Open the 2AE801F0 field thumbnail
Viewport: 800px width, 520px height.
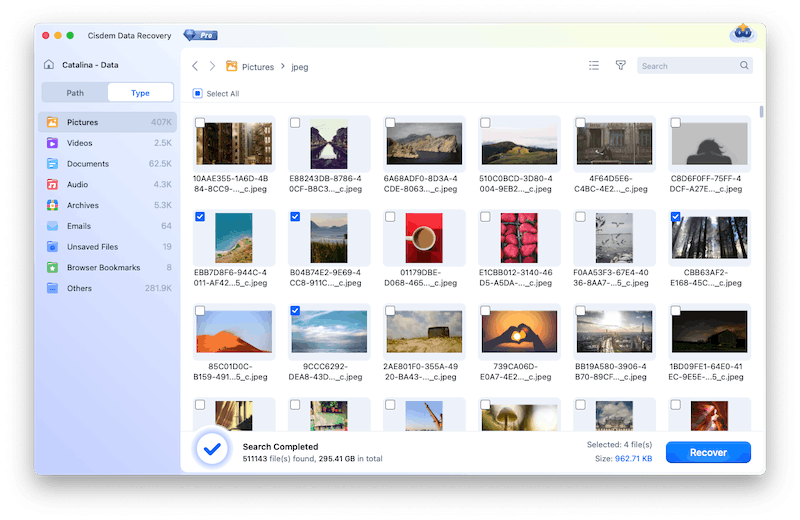(424, 332)
